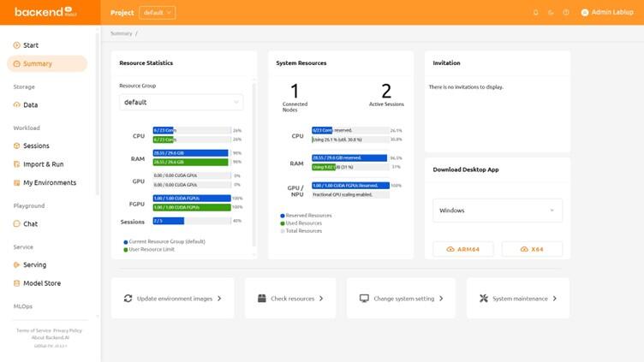Click the Serving icon
The height and width of the screenshot is (362, 644).
click(16, 264)
